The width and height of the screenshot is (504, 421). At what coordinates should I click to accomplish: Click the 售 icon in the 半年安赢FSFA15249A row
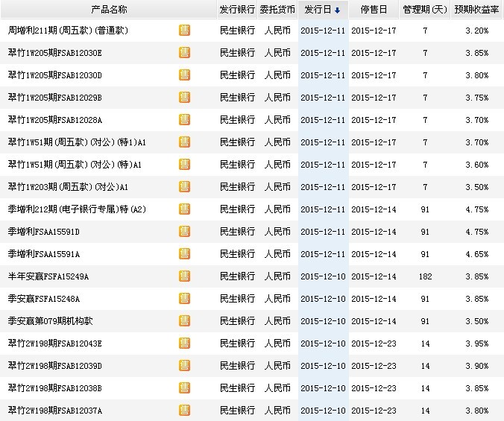184,276
